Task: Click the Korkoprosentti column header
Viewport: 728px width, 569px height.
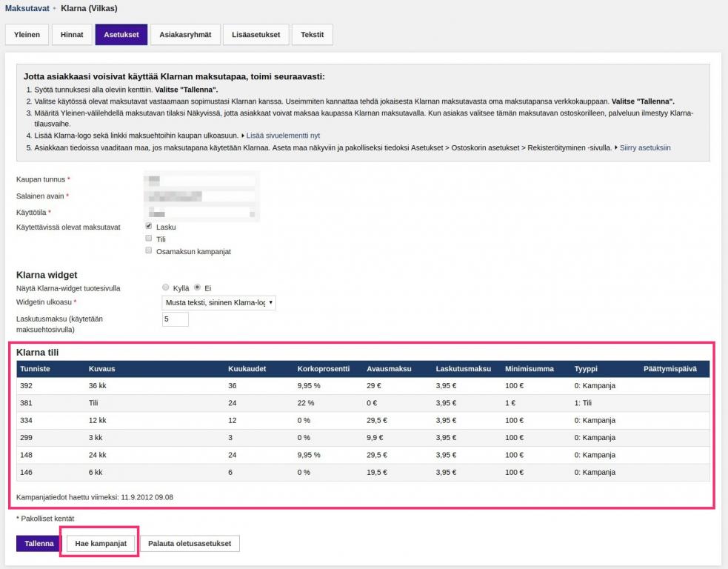Action: (x=324, y=369)
